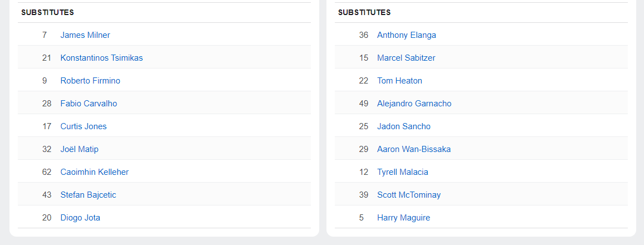Open Joël Matip's player link
Screen dimensions: 644x245
pyautogui.click(x=79, y=149)
